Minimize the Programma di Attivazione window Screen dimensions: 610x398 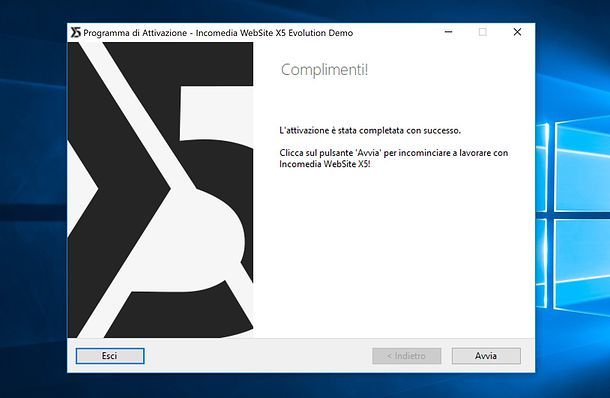[449, 32]
